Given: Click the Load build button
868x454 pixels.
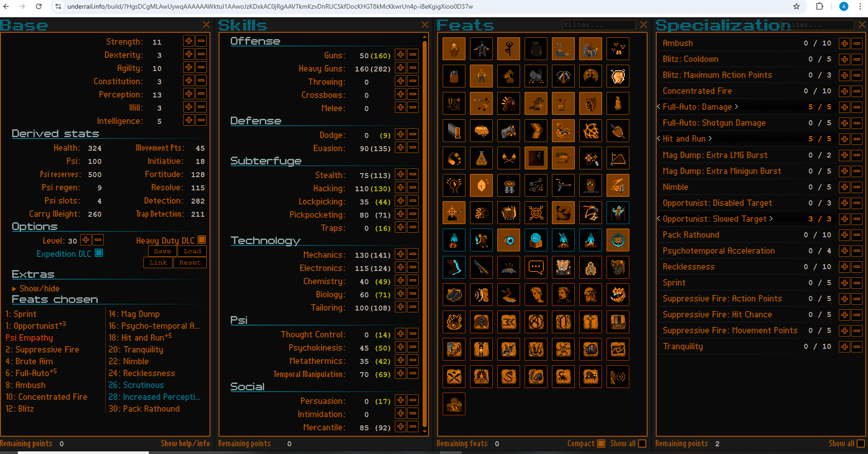Looking at the screenshot, I should (192, 251).
